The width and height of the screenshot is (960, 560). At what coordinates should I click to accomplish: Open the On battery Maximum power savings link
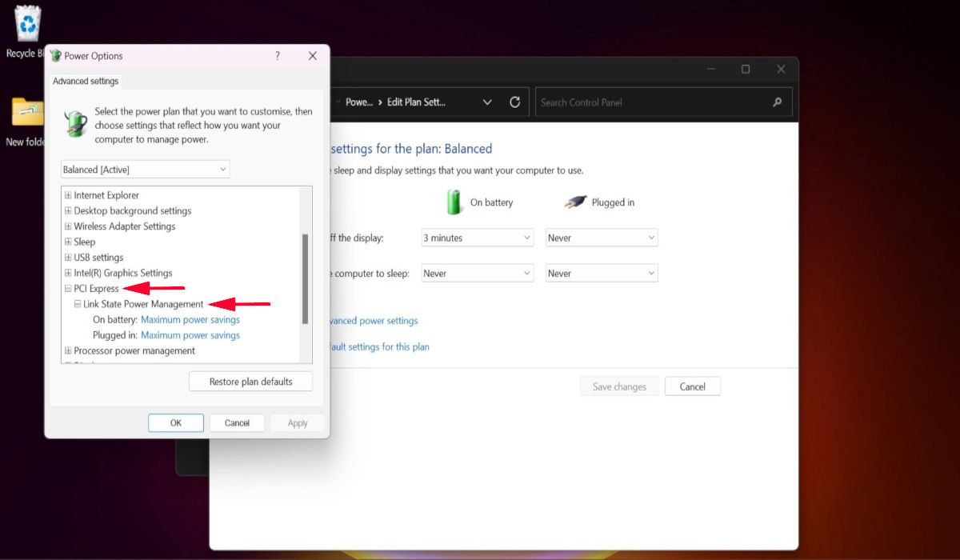pos(190,319)
